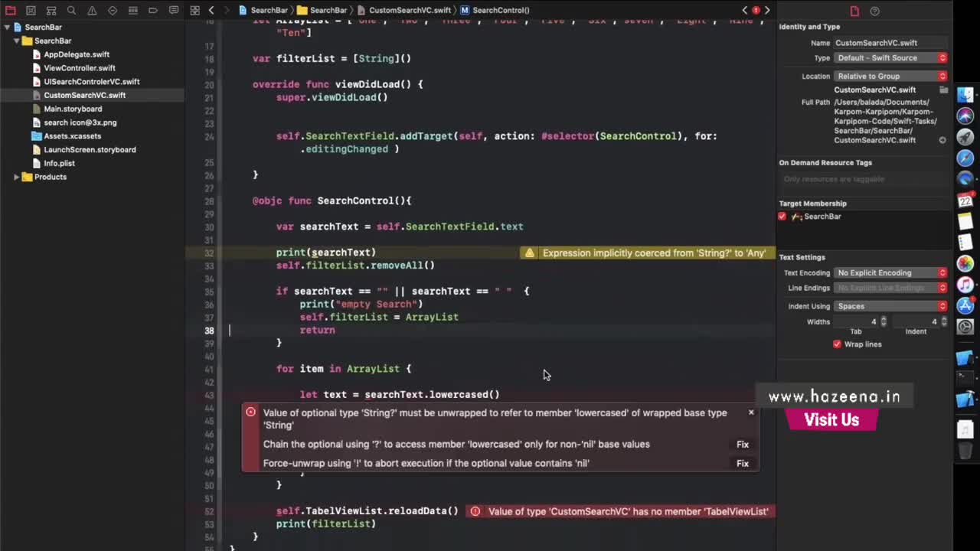Click the Visit Us banner

click(x=831, y=420)
